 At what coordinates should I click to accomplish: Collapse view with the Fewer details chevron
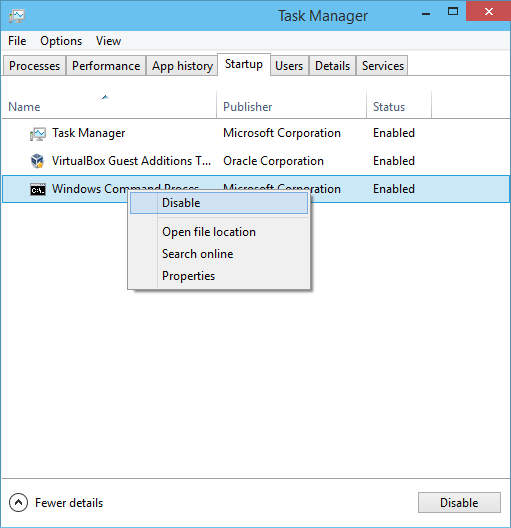click(x=19, y=502)
